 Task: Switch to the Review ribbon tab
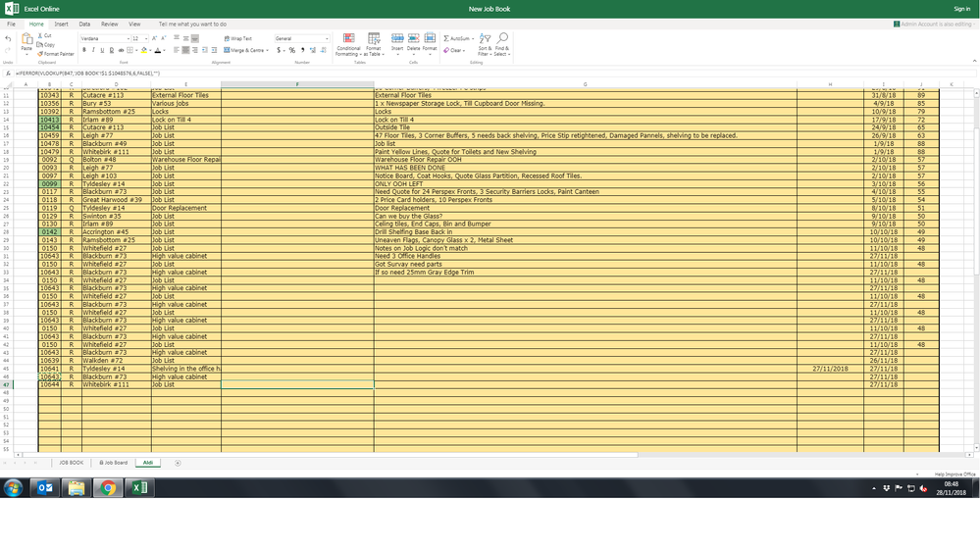[x=109, y=25]
